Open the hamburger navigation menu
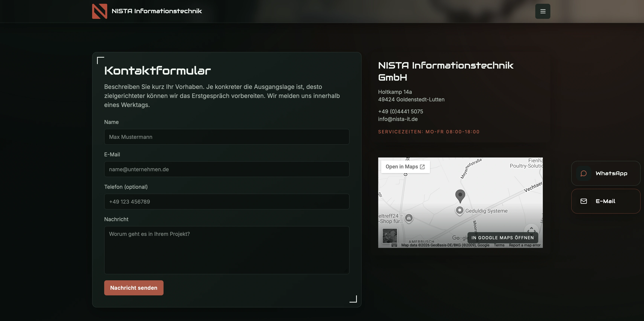The height and width of the screenshot is (321, 644). pyautogui.click(x=542, y=11)
